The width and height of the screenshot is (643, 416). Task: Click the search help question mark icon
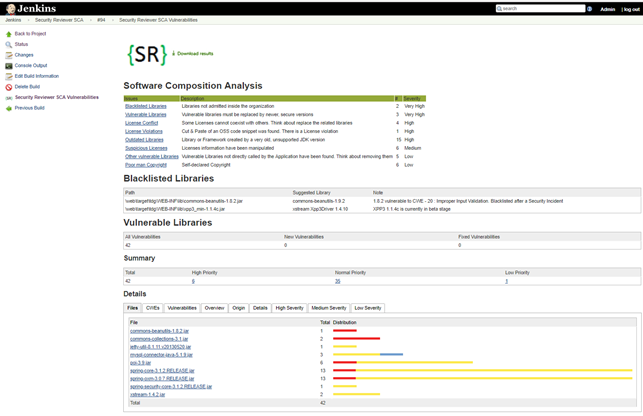pos(590,9)
